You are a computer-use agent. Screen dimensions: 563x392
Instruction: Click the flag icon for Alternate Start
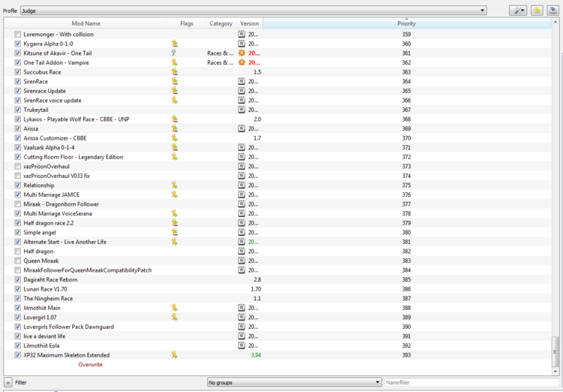pos(174,242)
